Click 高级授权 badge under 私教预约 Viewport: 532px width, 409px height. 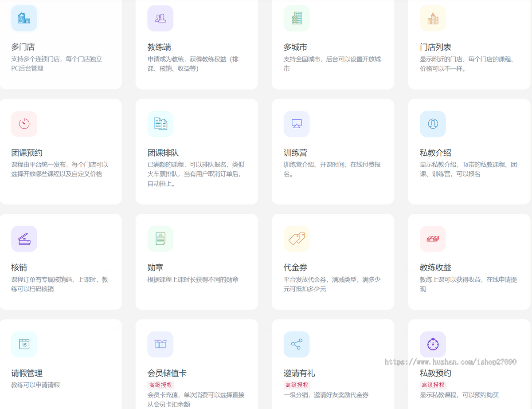pyautogui.click(x=433, y=385)
